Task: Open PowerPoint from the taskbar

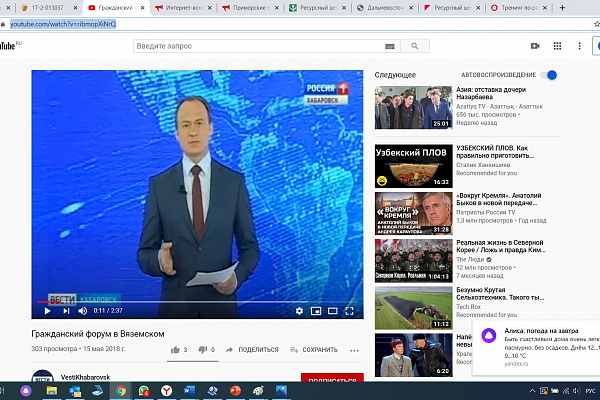Action: (235, 391)
